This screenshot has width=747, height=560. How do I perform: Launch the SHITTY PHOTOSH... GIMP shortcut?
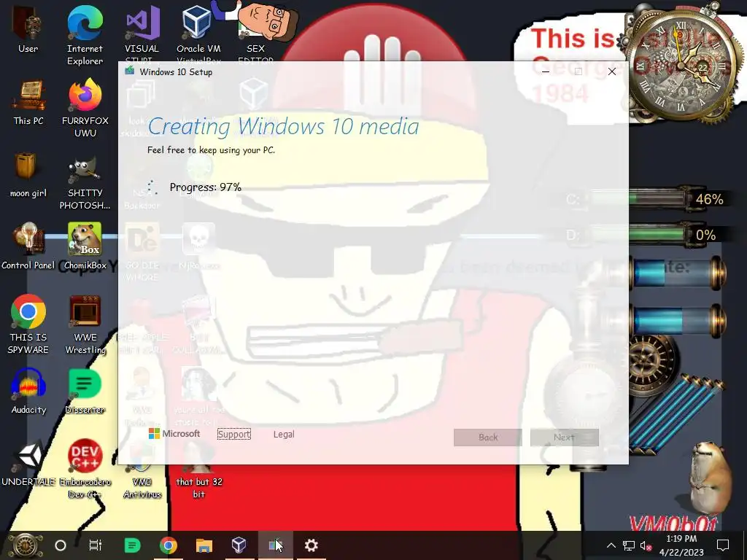click(85, 183)
